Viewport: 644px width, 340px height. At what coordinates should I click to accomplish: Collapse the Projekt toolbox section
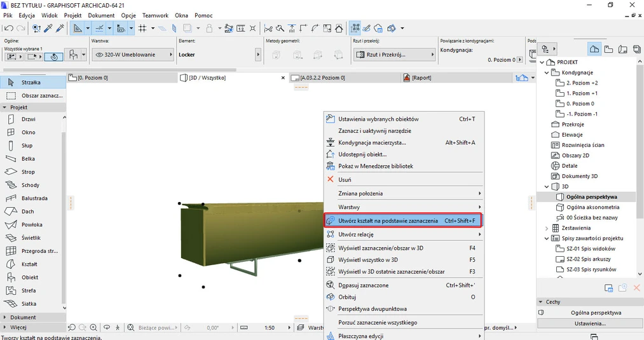point(33,107)
